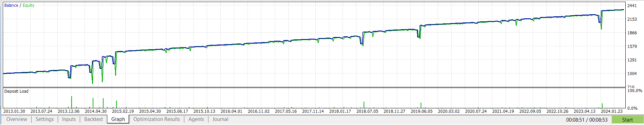Click the 2019.06.05 date label

pyautogui.click(x=422, y=111)
